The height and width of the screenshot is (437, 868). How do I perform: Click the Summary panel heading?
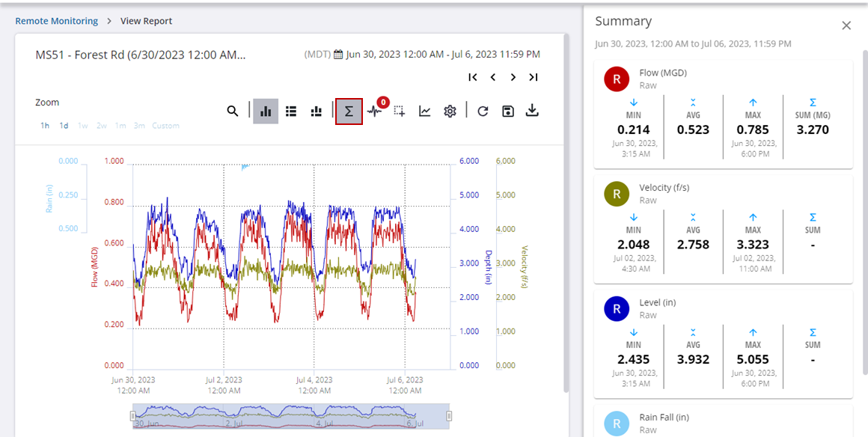(x=623, y=21)
